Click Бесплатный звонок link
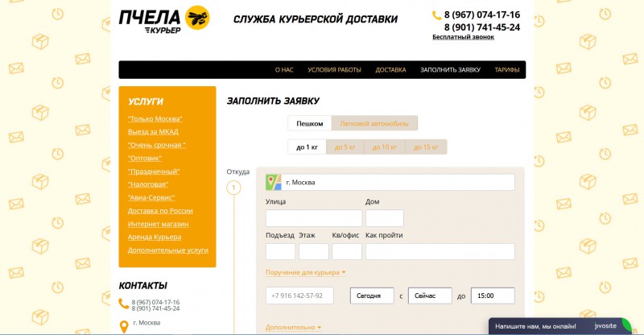Viewport: 644px width, 335px height. 463,37
